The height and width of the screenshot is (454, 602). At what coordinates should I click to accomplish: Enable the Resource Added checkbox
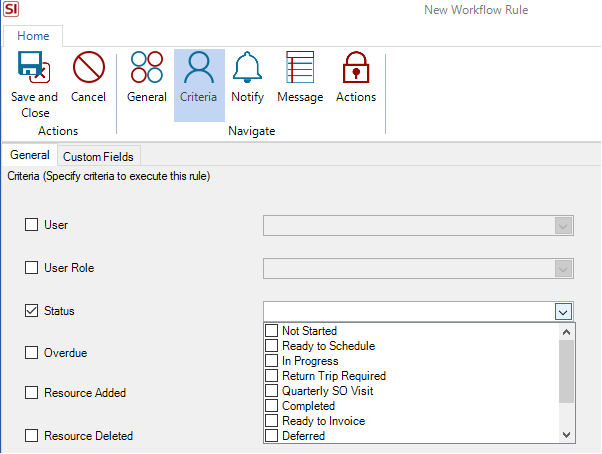pos(31,393)
